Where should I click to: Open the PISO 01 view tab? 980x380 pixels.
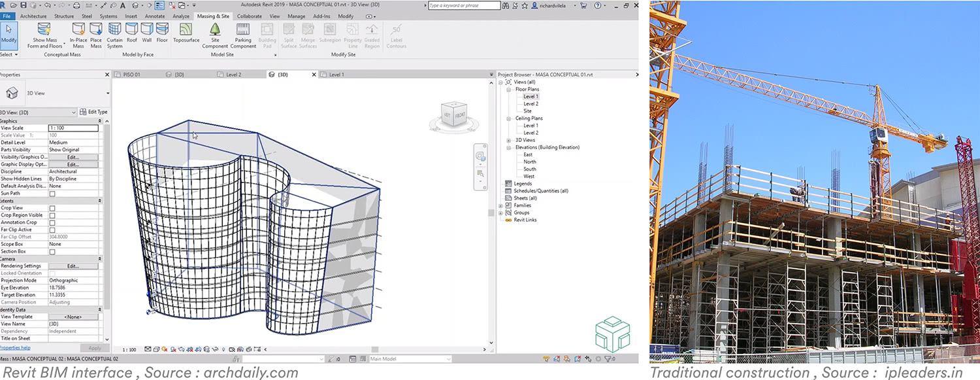tap(131, 75)
